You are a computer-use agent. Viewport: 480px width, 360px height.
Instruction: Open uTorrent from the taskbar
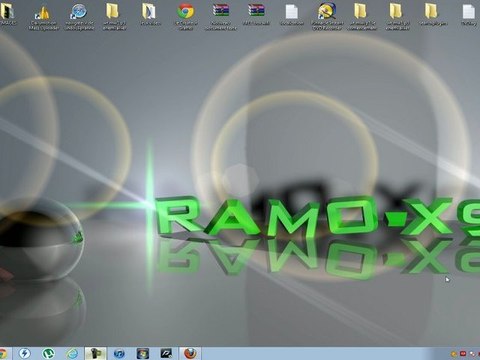(x=48, y=353)
